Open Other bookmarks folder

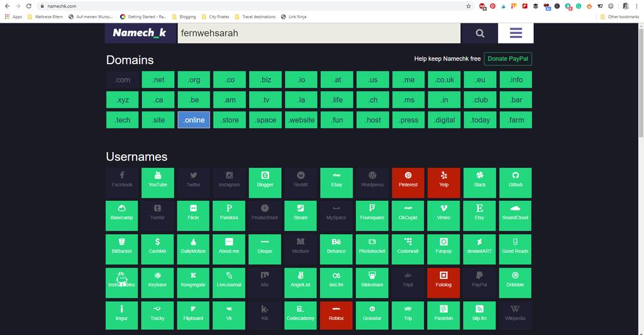(619, 17)
